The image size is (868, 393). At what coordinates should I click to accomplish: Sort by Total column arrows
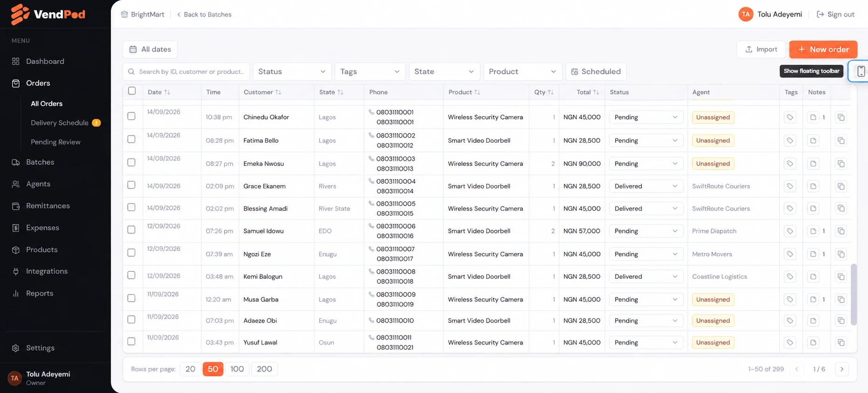pos(596,92)
